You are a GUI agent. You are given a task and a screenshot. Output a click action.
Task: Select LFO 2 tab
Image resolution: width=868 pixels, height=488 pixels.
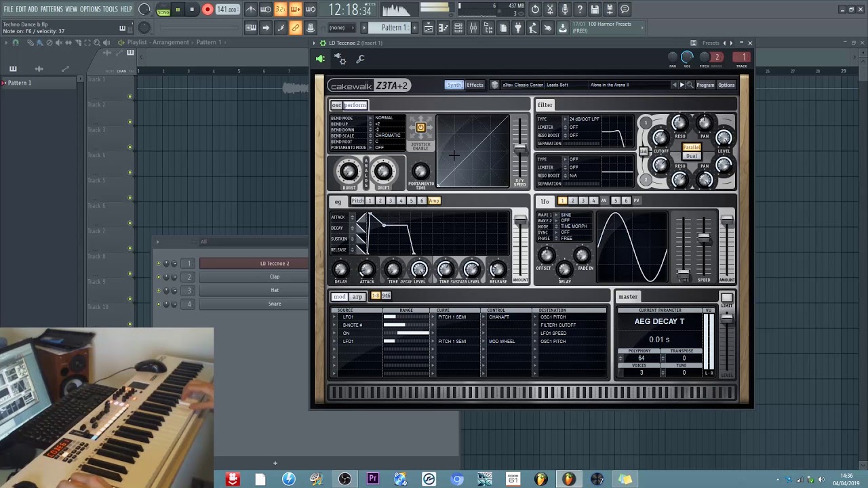(573, 201)
